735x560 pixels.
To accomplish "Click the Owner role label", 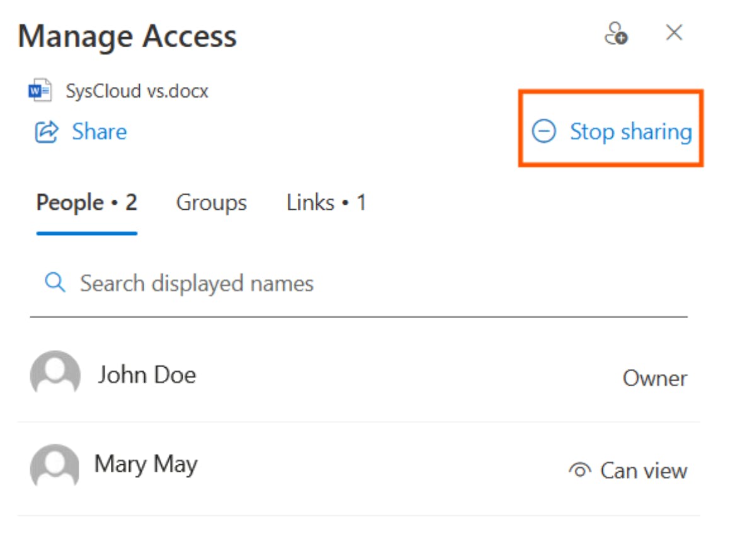I will [655, 379].
